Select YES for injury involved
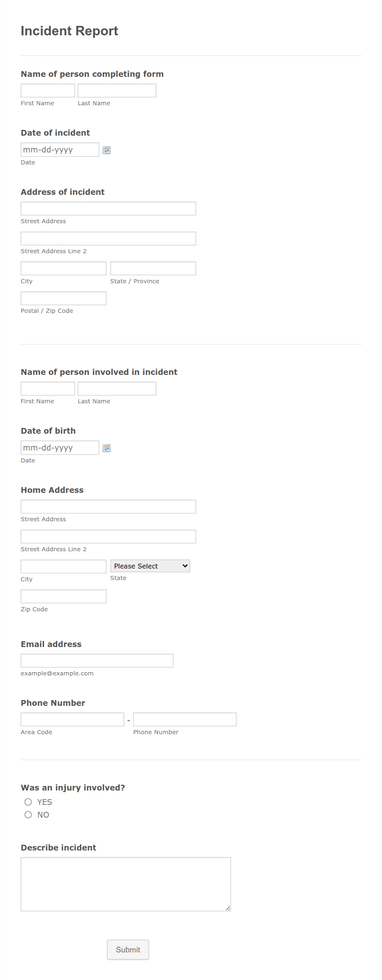Viewport: 382px width, 980px height. 28,802
